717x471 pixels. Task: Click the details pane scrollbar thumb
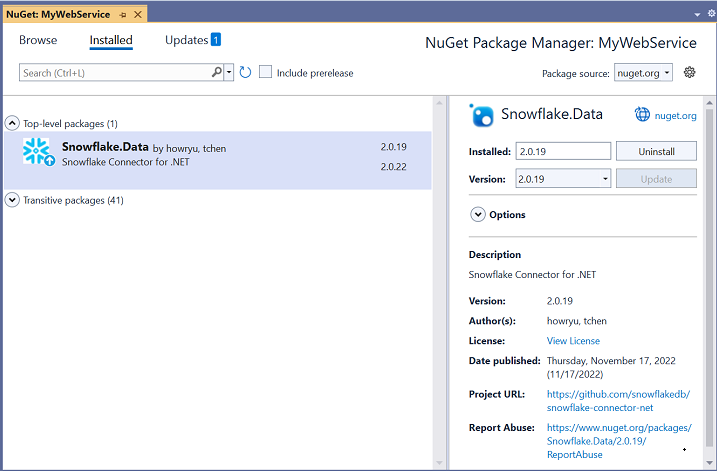(x=709, y=277)
